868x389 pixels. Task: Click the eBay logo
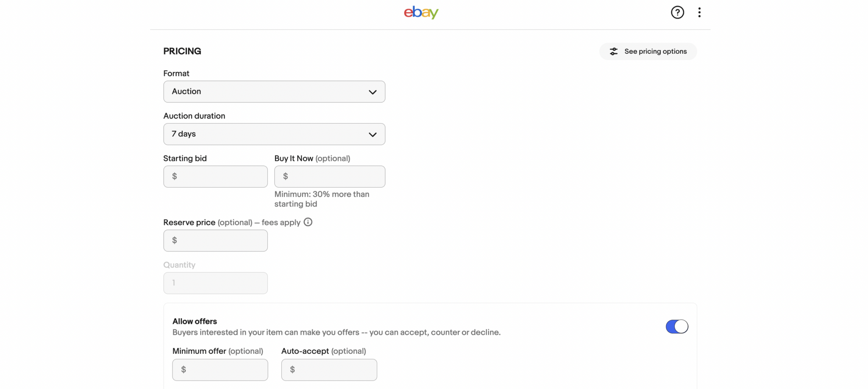[x=421, y=12]
